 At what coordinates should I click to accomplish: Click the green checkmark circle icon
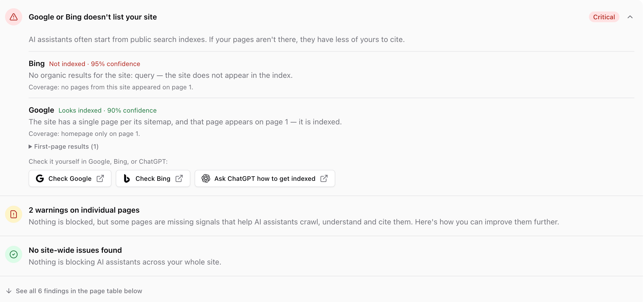pyautogui.click(x=14, y=254)
